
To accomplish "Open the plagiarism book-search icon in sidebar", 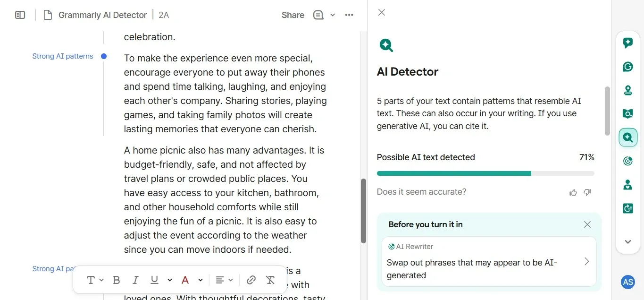I will tap(628, 114).
